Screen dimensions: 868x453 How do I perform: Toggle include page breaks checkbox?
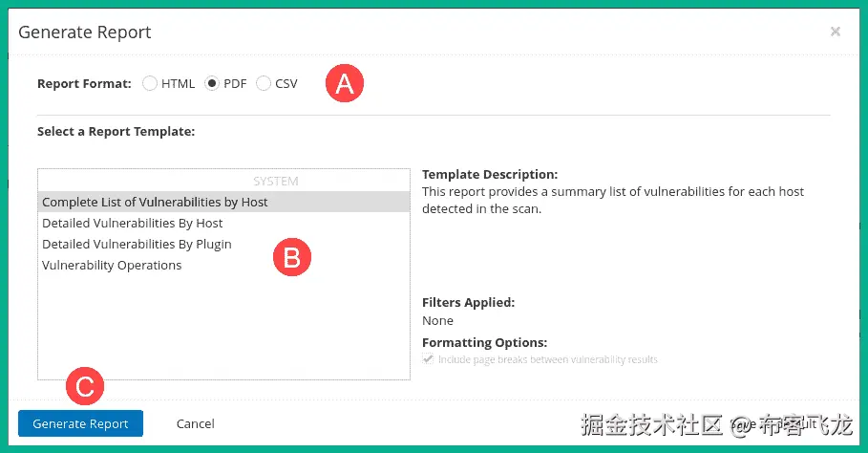pyautogui.click(x=429, y=359)
